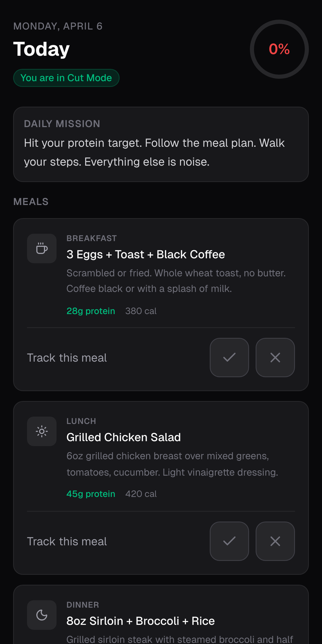Confirm Grilled Chicken Salad with checkmark
Screen dimensions: 322x644
pyautogui.click(x=229, y=541)
